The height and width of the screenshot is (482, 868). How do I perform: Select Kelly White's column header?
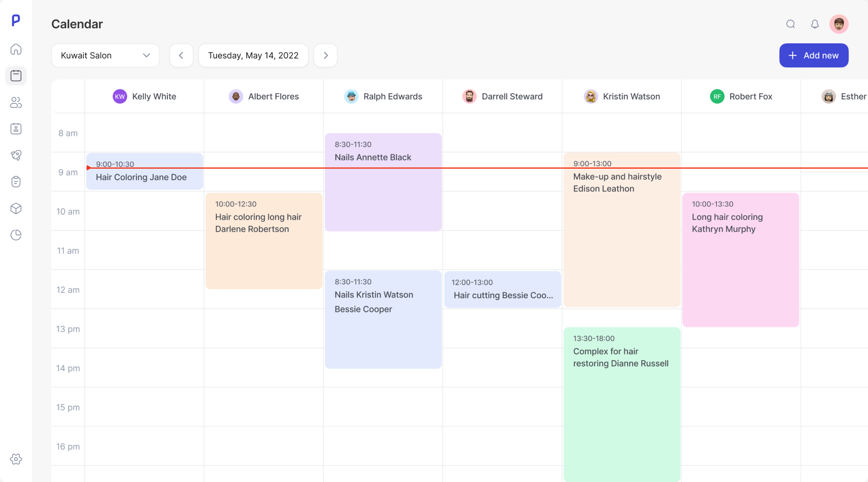click(x=144, y=96)
